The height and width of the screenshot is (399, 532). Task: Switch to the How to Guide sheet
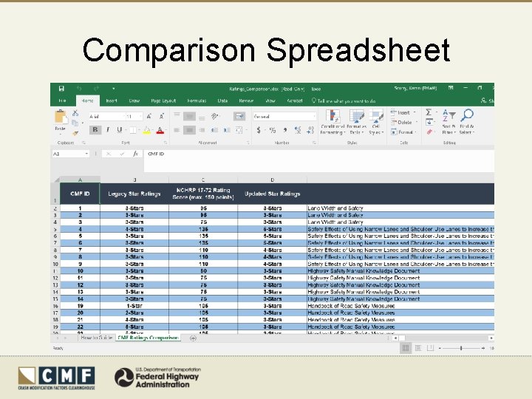(96, 338)
